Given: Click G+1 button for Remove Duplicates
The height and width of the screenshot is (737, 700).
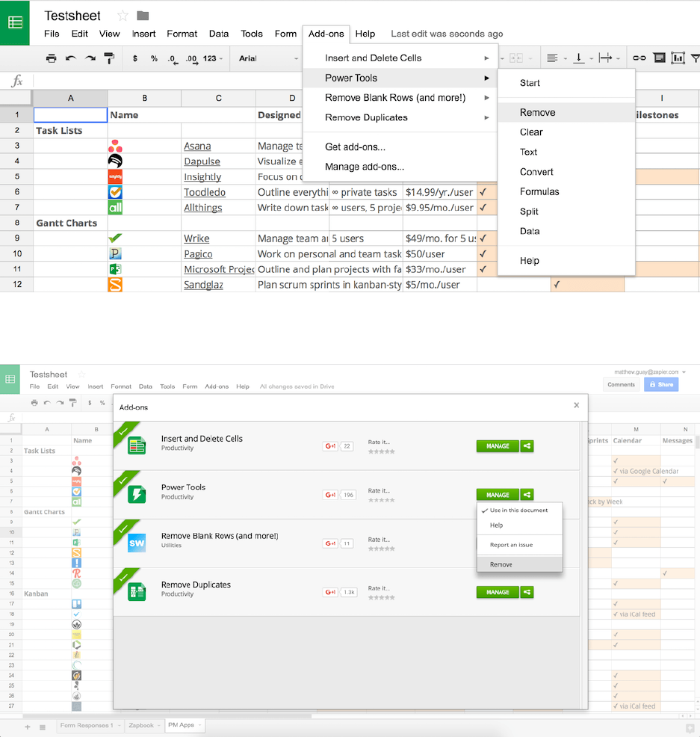Looking at the screenshot, I should click(x=330, y=592).
